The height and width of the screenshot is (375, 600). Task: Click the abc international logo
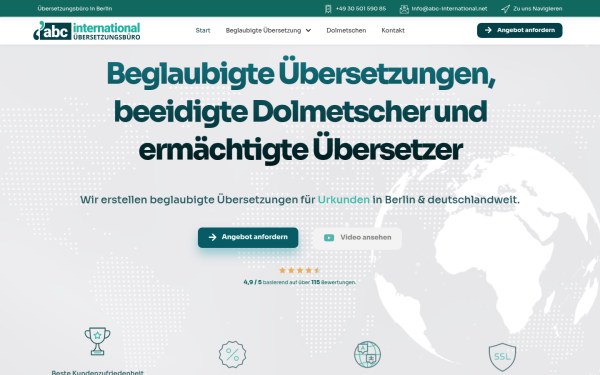point(87,31)
